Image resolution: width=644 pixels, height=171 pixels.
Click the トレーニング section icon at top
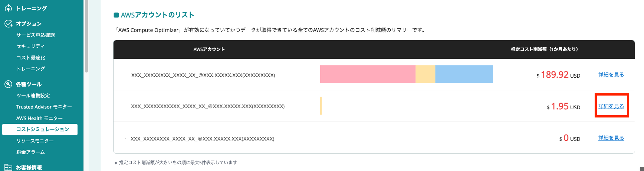pyautogui.click(x=8, y=8)
